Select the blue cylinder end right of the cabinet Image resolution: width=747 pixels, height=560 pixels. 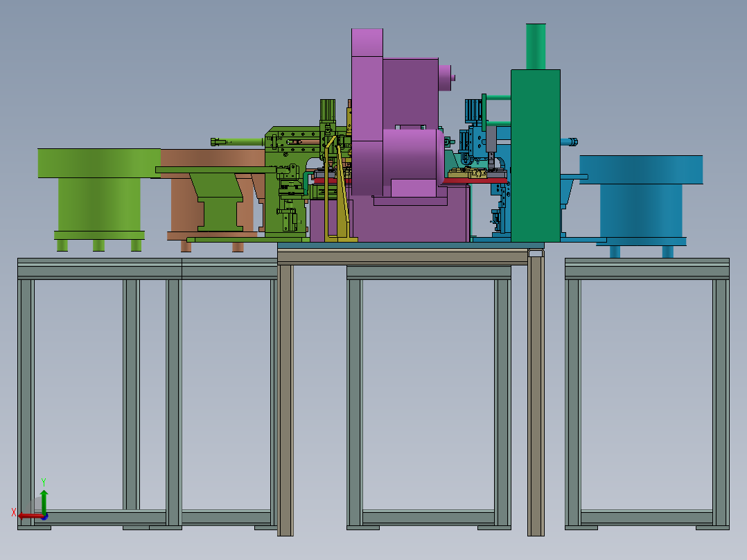point(570,142)
